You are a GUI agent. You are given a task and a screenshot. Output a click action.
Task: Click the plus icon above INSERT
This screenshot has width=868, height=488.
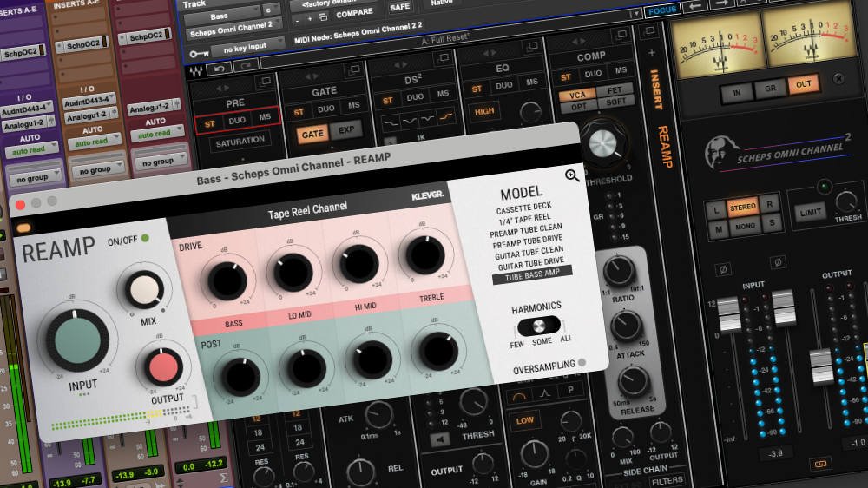(652, 53)
